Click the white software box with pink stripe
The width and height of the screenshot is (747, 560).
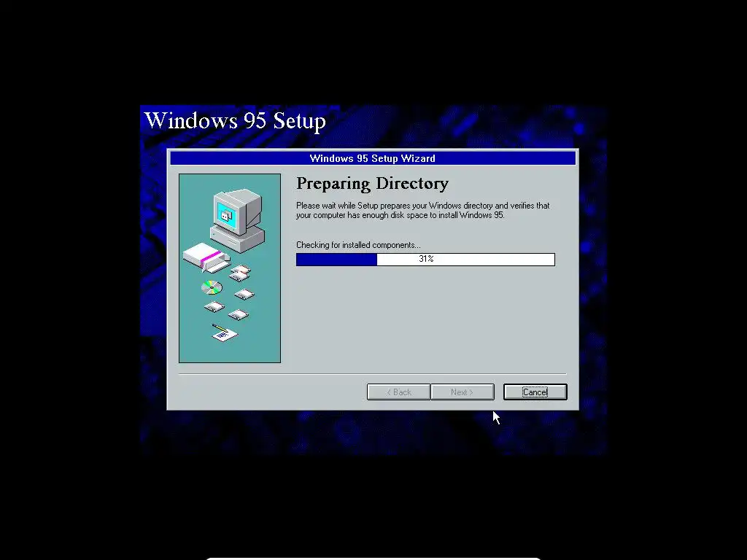206,257
